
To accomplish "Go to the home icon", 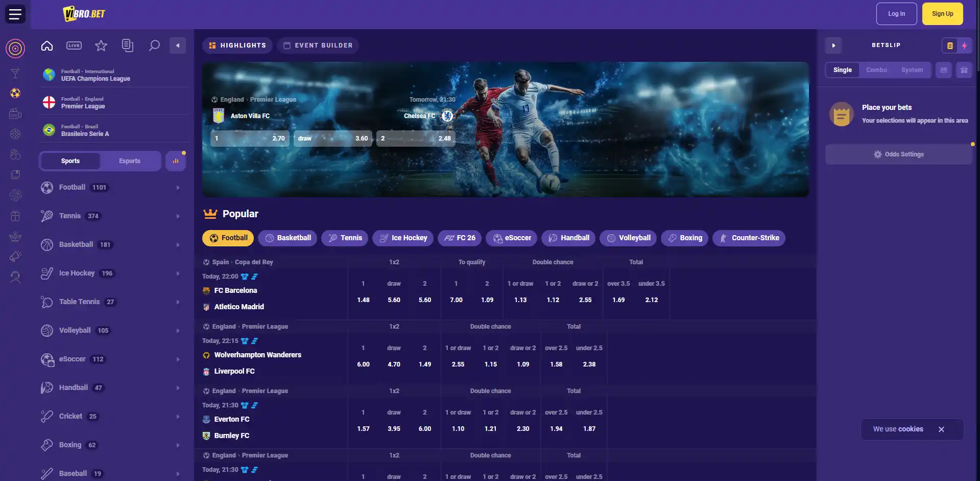I will click(47, 45).
